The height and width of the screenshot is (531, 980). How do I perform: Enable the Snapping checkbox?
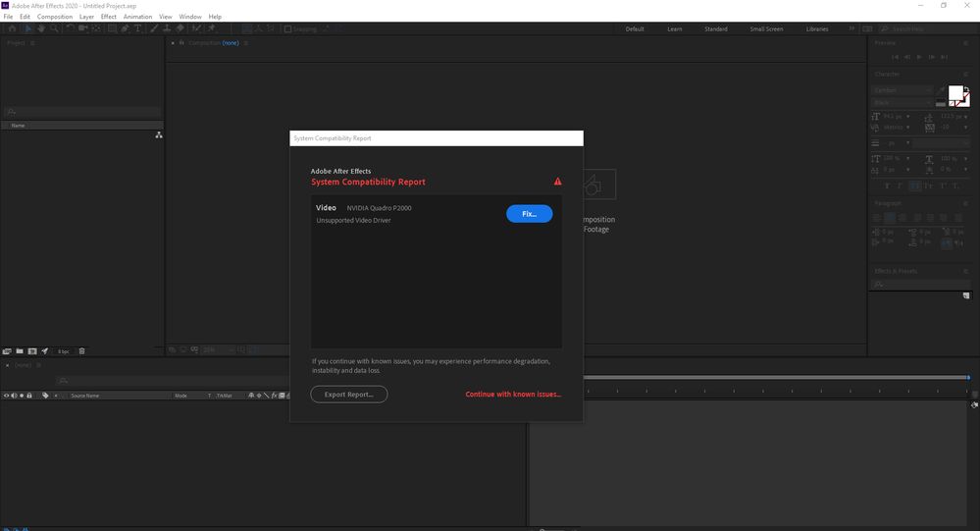pos(287,29)
